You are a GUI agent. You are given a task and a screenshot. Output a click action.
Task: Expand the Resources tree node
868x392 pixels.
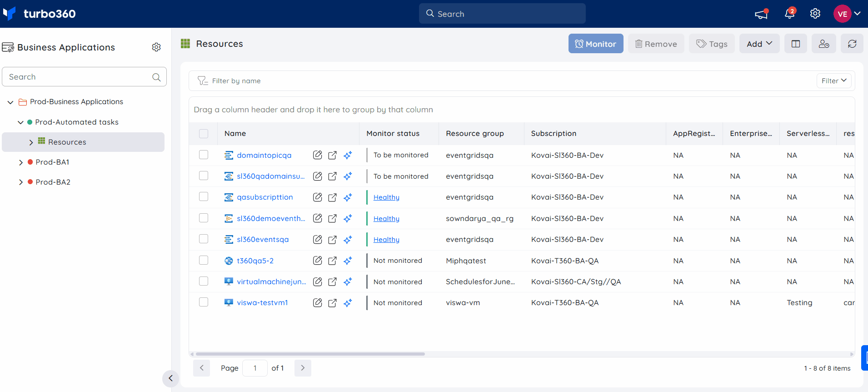tap(31, 142)
